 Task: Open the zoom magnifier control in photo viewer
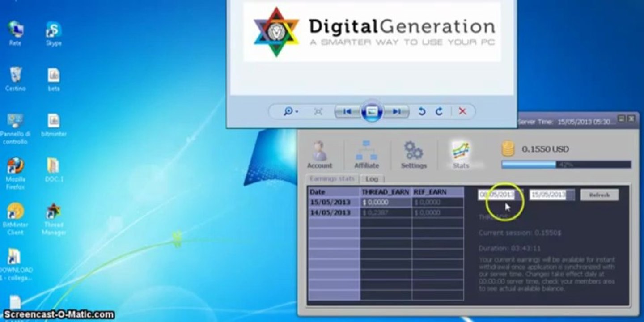click(291, 111)
